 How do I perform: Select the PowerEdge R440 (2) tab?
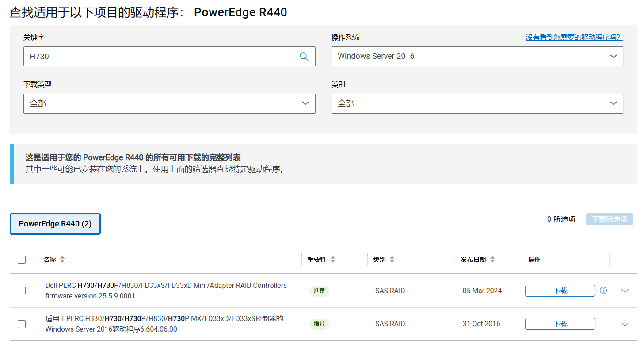55,224
